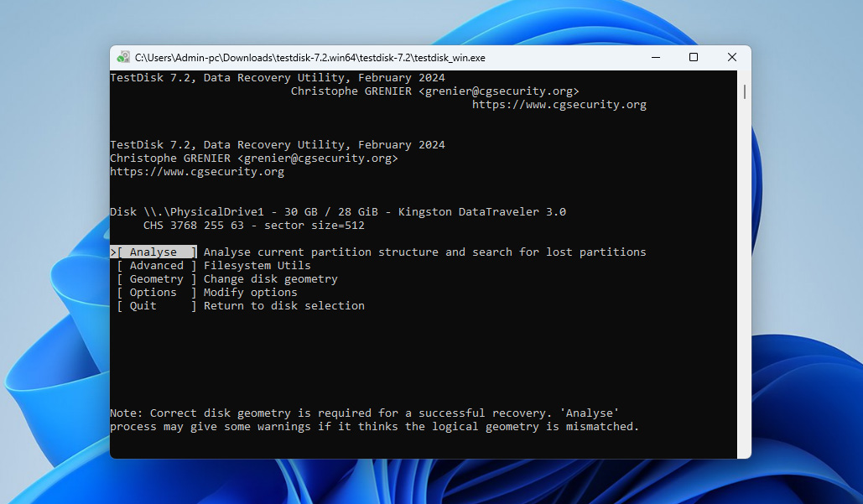
Task: Click the Disk \\.\PhysicalDrive1 Kingston DataTraveler line
Action: [337, 212]
